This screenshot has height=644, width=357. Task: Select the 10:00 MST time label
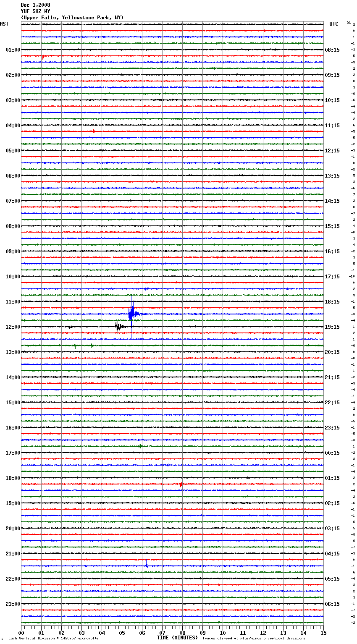[13, 277]
